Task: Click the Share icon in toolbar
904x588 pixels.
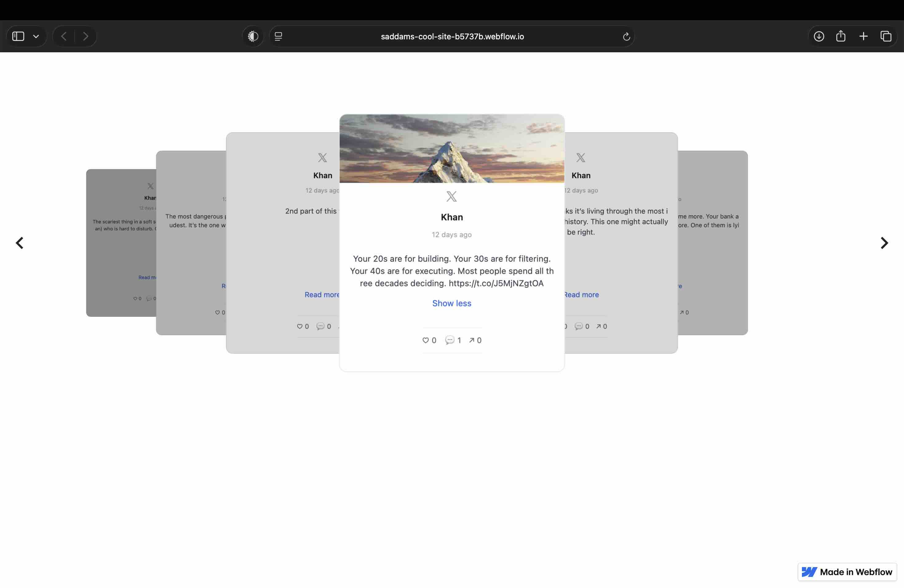Action: pos(841,36)
